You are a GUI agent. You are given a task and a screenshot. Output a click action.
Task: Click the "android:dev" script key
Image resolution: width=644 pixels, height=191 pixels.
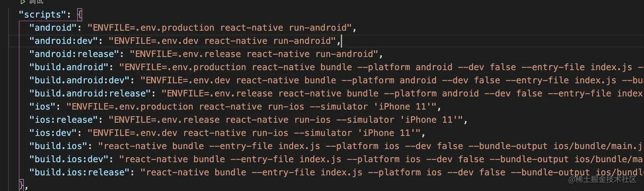click(x=63, y=41)
